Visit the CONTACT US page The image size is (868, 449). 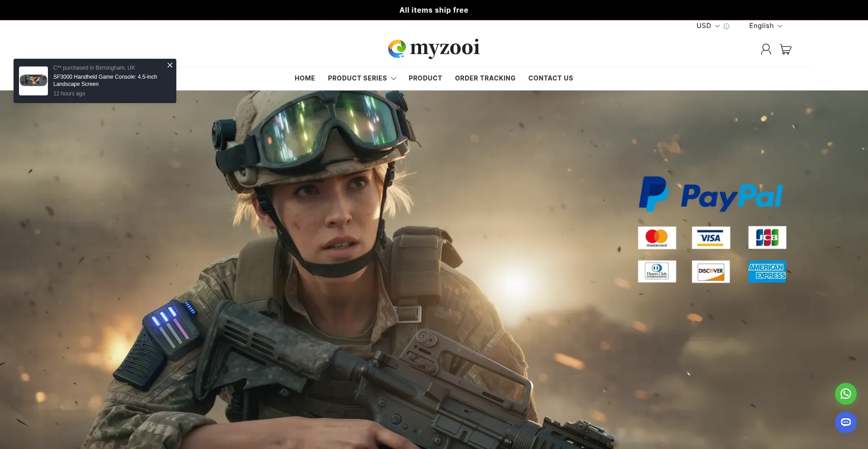(x=550, y=78)
